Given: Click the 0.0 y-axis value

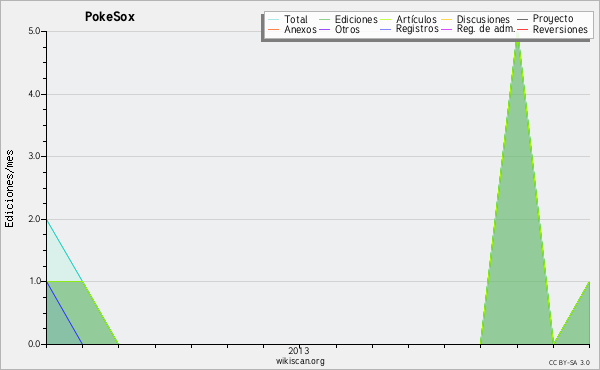Looking at the screenshot, I should tap(34, 344).
